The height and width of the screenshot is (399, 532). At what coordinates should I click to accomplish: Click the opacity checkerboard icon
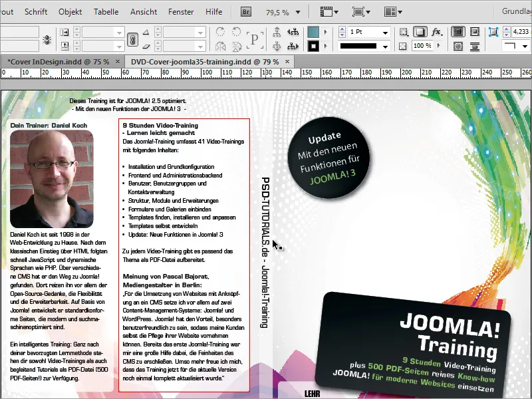coord(403,46)
